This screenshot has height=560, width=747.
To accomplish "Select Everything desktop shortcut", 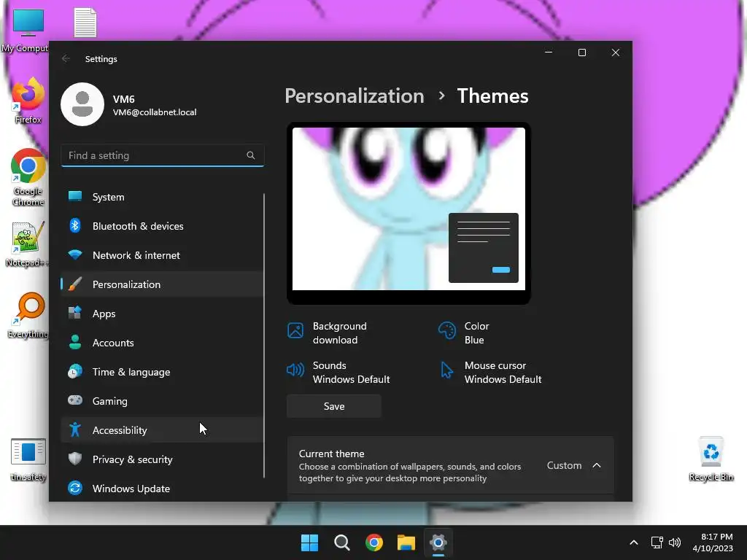I will [x=28, y=315].
